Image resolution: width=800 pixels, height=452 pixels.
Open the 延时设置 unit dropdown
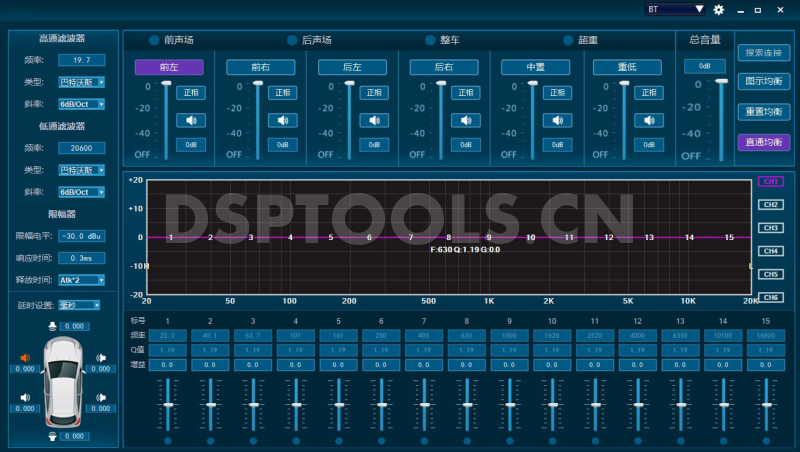point(79,305)
